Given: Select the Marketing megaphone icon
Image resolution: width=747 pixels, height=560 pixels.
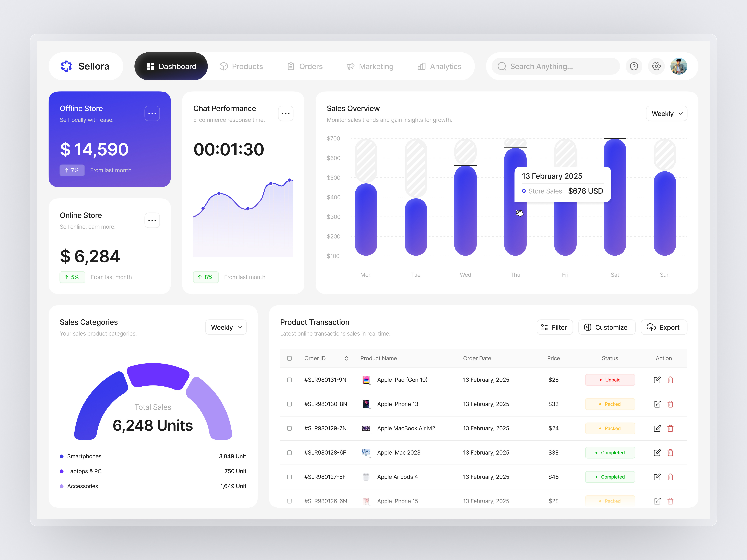Looking at the screenshot, I should click(350, 66).
